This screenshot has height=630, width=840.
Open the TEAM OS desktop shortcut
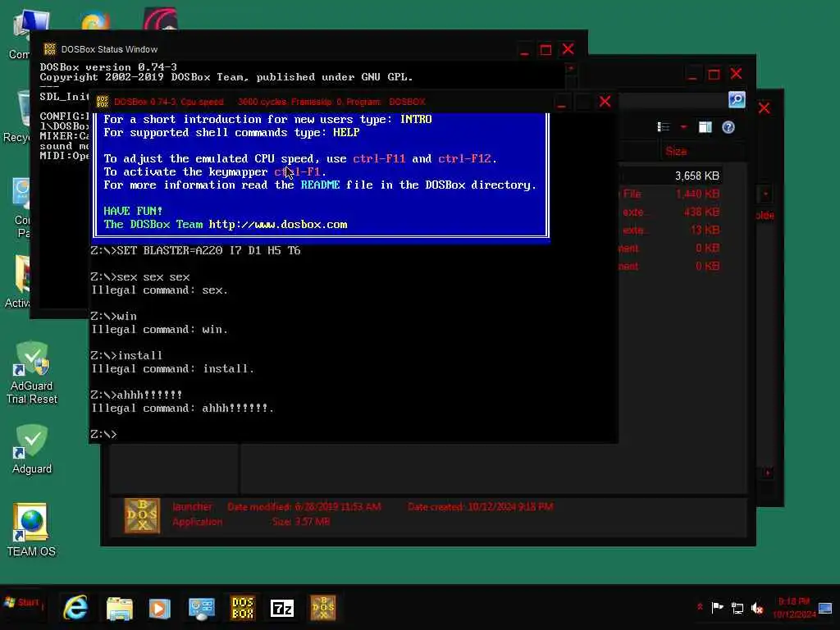[x=31, y=531]
